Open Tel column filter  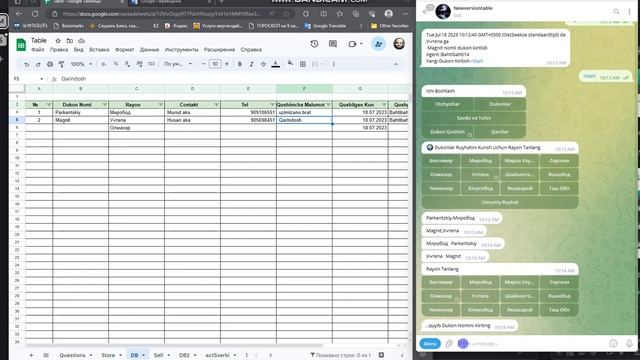click(272, 105)
